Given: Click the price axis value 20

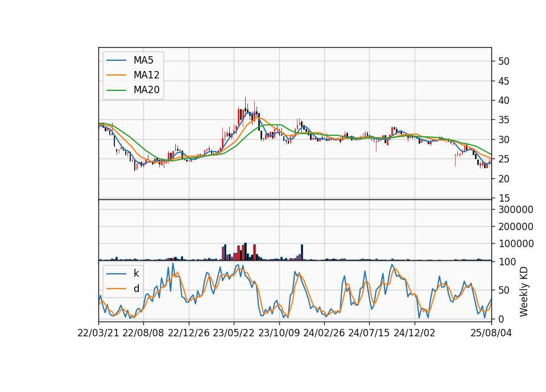Looking at the screenshot, I should [x=504, y=179].
